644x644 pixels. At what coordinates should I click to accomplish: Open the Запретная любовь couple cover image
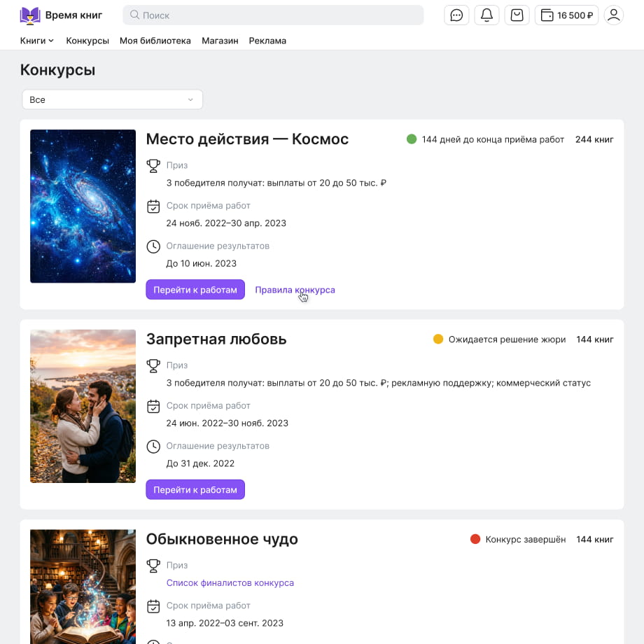point(83,406)
